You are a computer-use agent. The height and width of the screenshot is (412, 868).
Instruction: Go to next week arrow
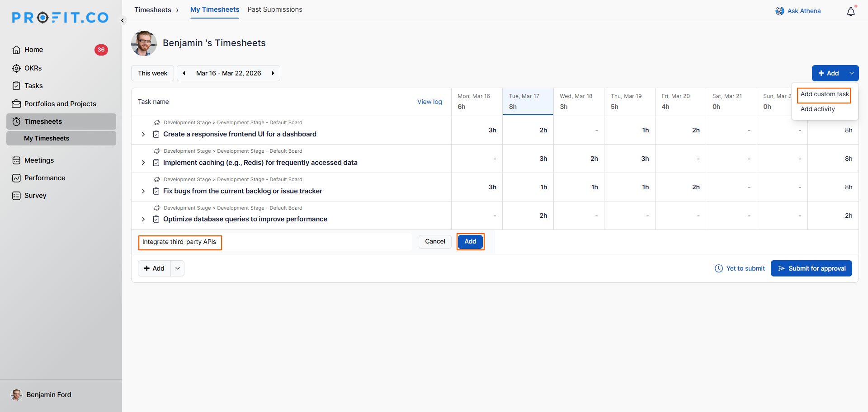coord(273,73)
